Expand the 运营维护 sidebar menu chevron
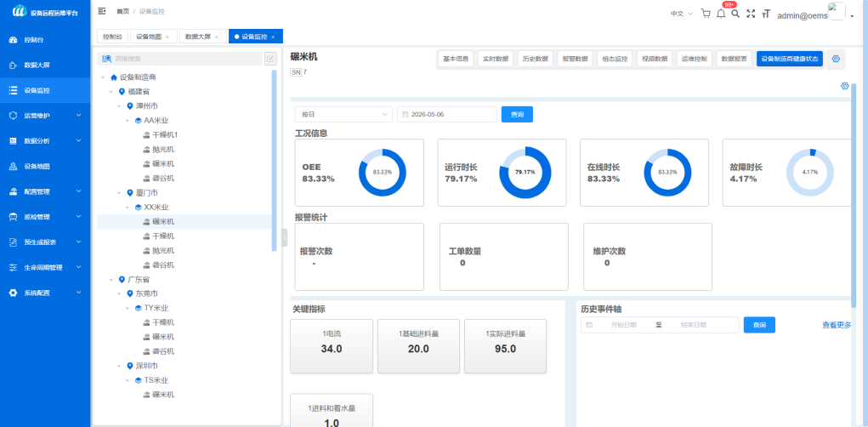The width and height of the screenshot is (868, 427). point(78,116)
